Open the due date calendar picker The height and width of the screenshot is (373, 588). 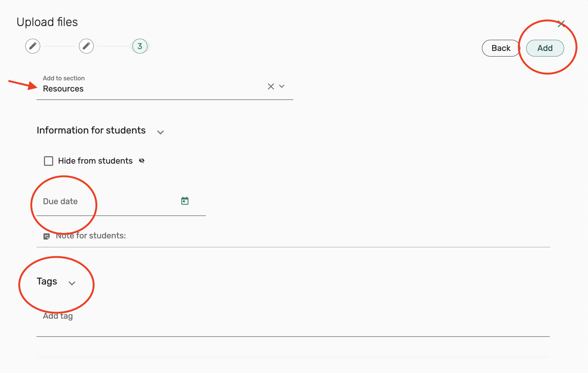pos(185,201)
